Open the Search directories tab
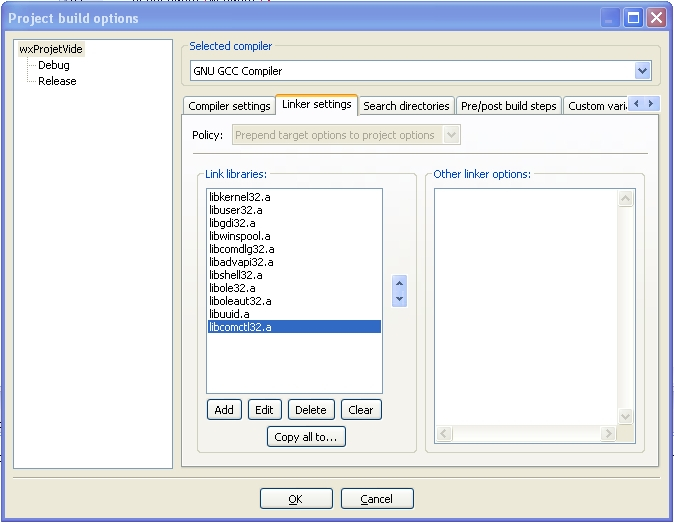 tap(406, 106)
